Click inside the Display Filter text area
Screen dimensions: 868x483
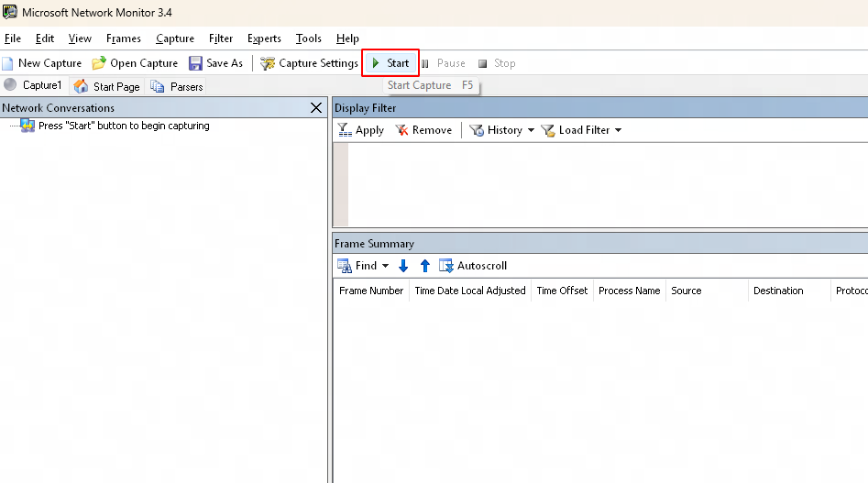click(x=608, y=185)
